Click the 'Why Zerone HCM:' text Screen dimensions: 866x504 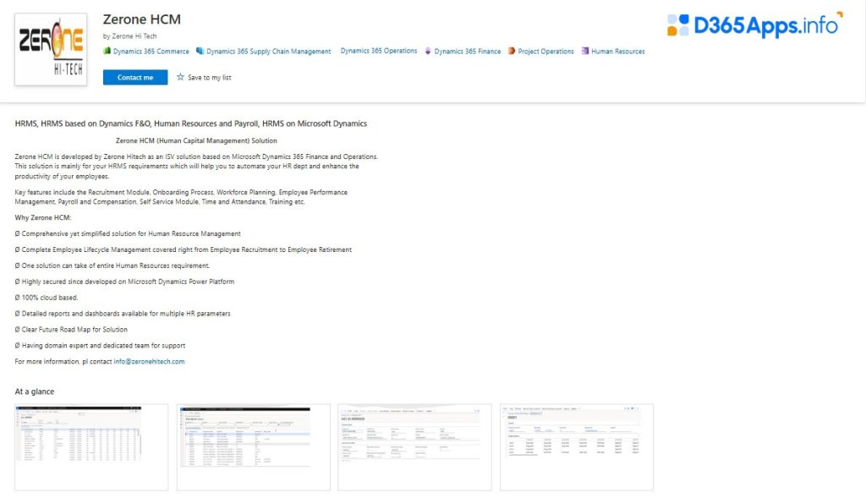43,217
